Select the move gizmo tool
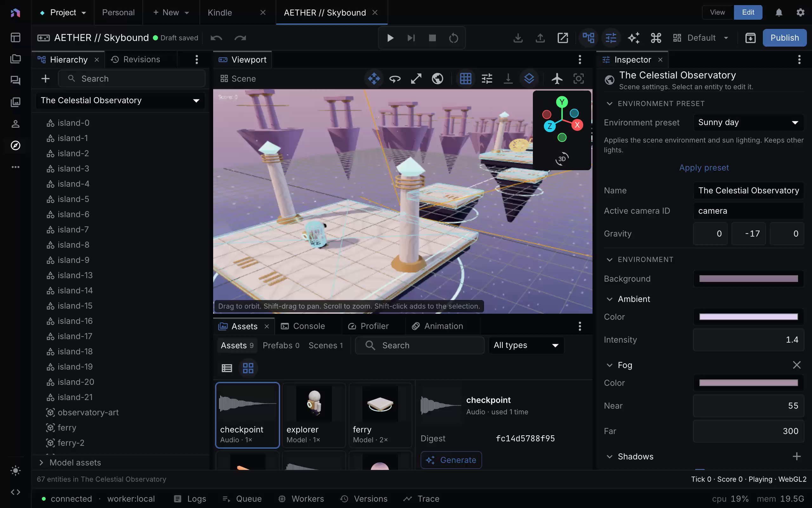 tap(374, 79)
